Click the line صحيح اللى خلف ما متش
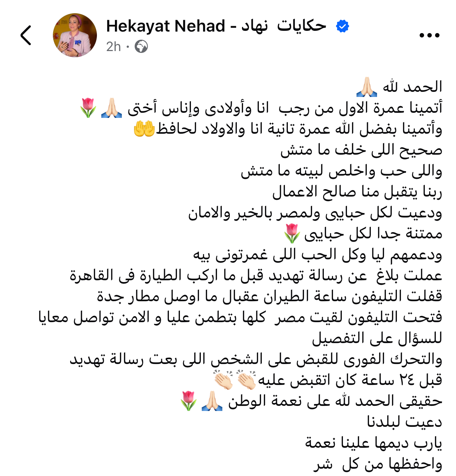Viewport: 456px width, 476px height. coord(361,150)
